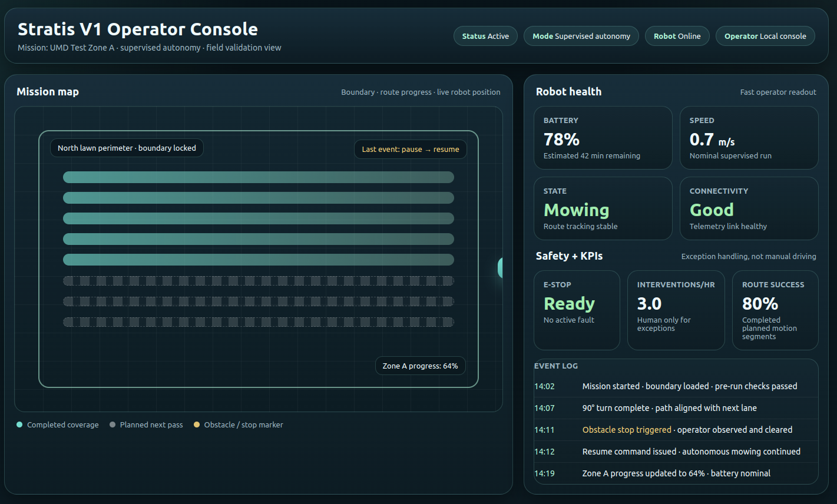Click the Planned next pass legend marker
The height and width of the screenshot is (504, 837).
tap(112, 425)
